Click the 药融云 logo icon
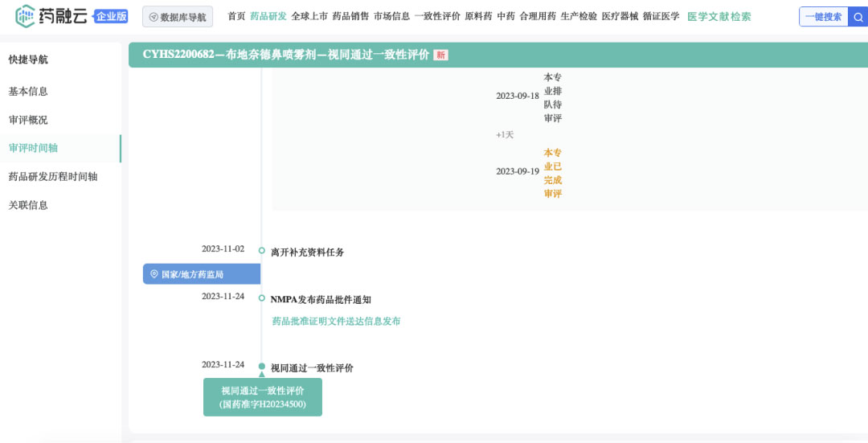868x443 pixels. [x=26, y=15]
